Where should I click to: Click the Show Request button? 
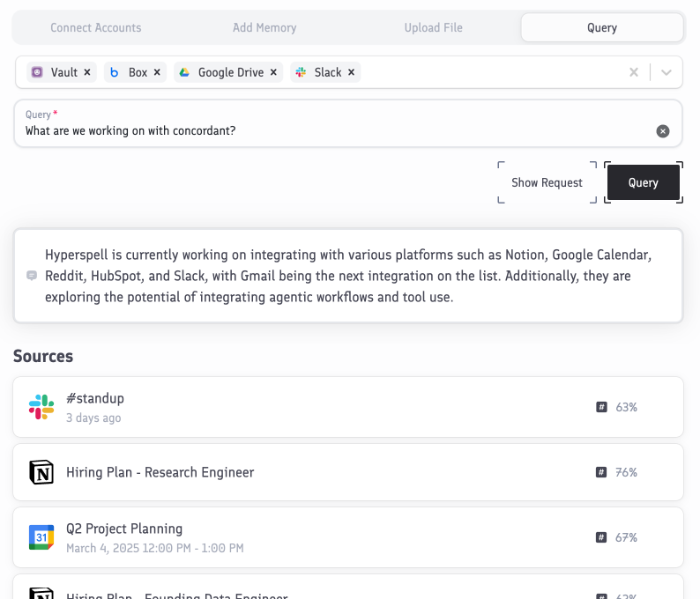[547, 182]
